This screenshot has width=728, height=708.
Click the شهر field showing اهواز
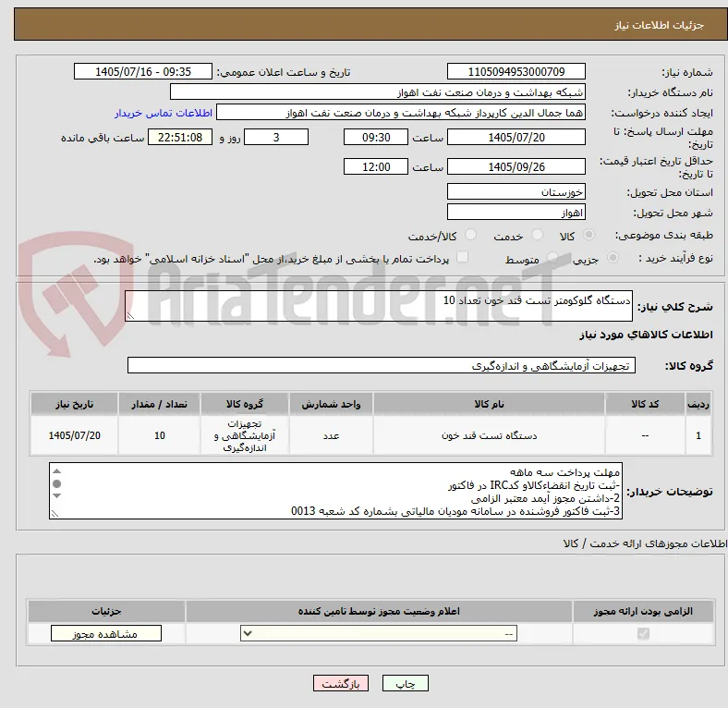(516, 212)
